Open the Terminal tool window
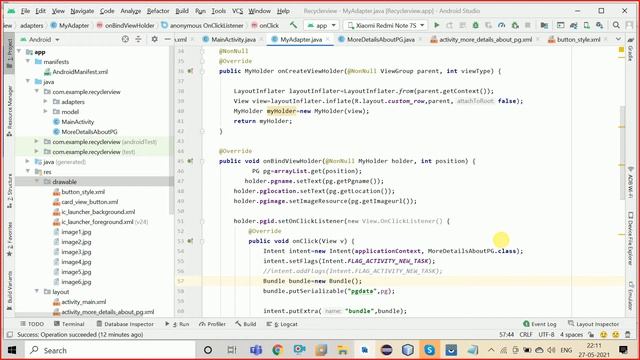 (69, 324)
